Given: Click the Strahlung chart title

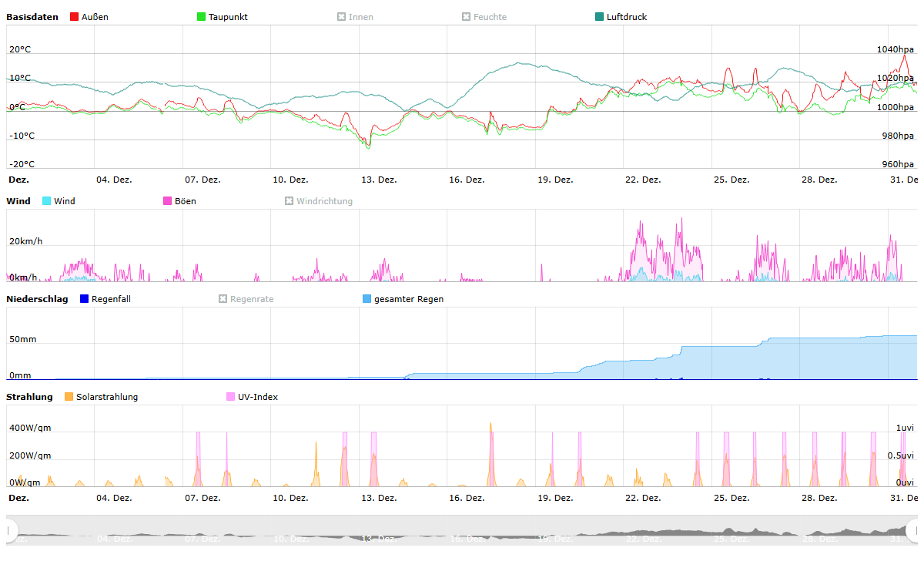Looking at the screenshot, I should pos(29,397).
